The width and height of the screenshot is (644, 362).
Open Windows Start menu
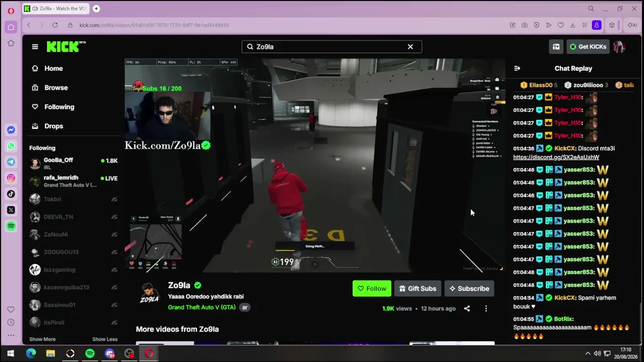pyautogui.click(x=11, y=353)
